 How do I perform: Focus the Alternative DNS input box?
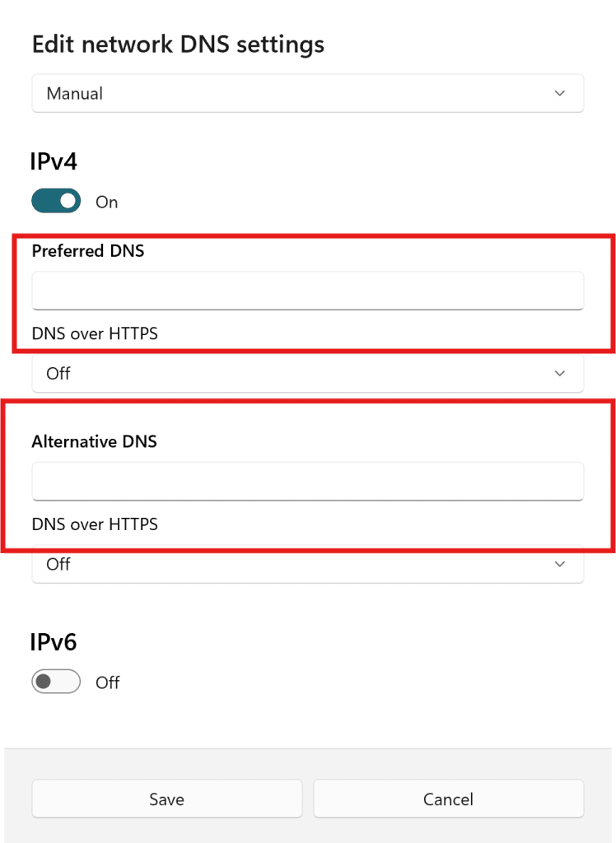point(307,481)
